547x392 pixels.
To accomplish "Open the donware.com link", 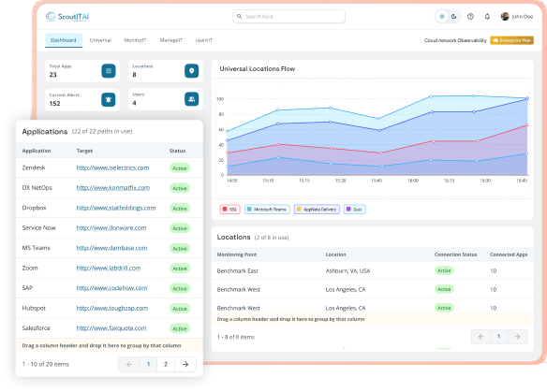I will 111,227.
